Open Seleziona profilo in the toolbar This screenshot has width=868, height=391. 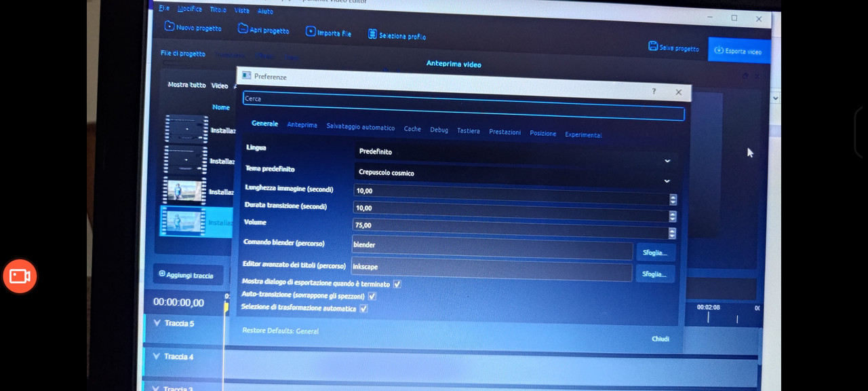point(397,35)
